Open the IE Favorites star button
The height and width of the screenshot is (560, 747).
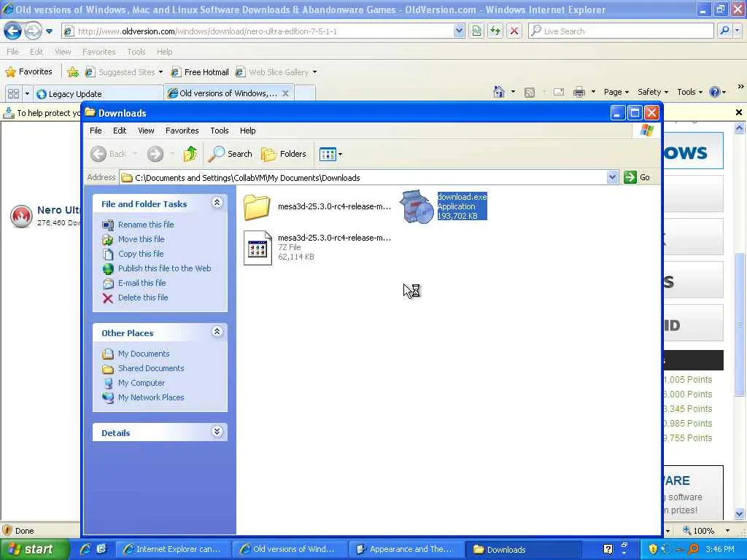click(x=28, y=71)
